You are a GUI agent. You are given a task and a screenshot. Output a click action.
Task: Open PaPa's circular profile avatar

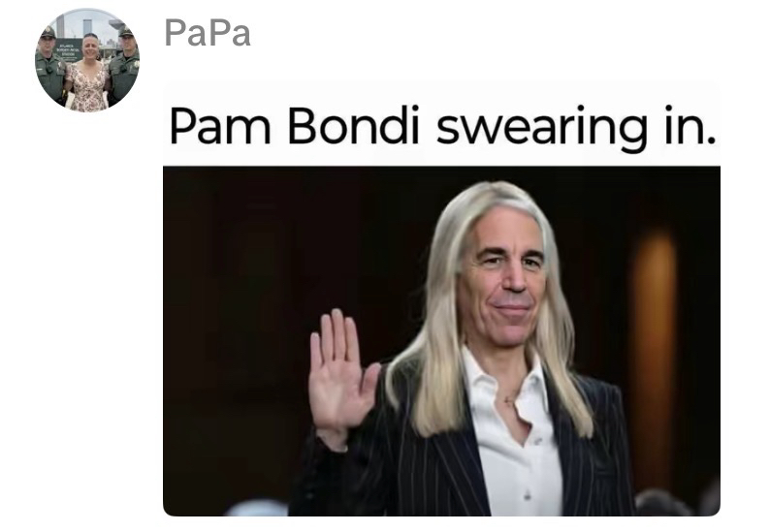coord(87,60)
